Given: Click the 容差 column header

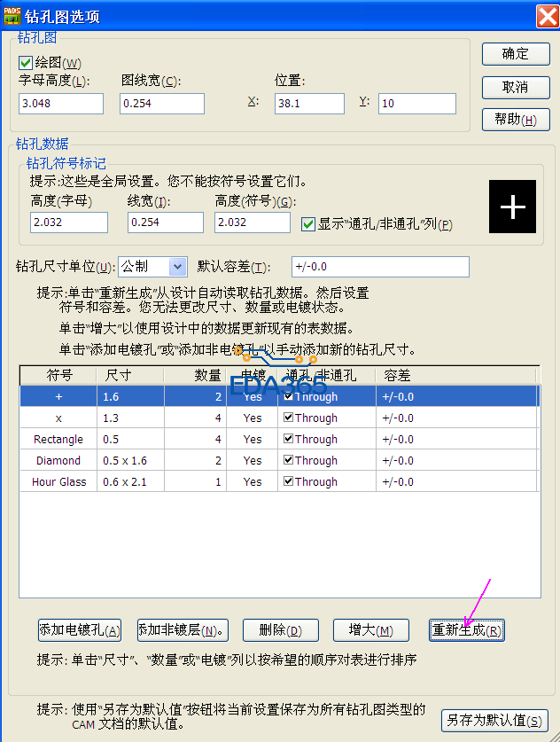Looking at the screenshot, I should 456,376.
